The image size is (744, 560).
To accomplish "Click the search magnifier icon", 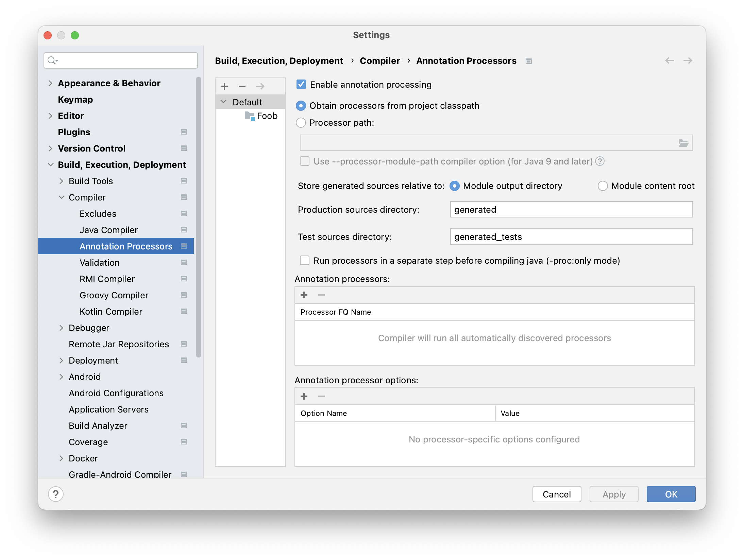I will pyautogui.click(x=52, y=60).
